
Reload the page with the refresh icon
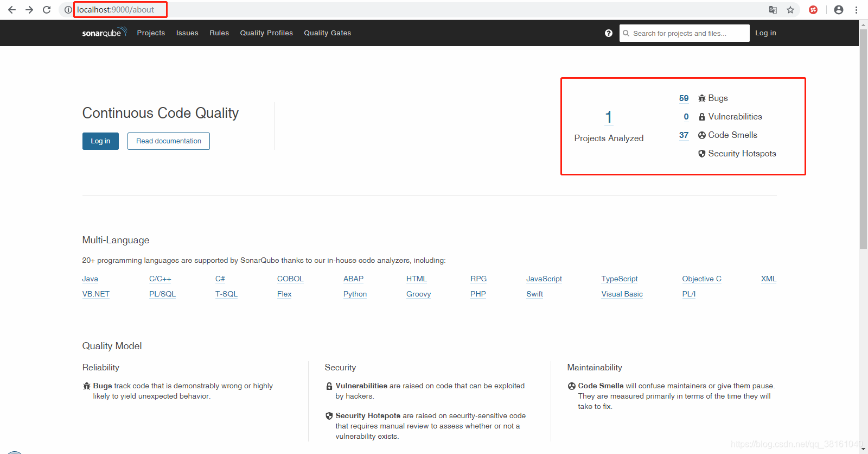47,10
